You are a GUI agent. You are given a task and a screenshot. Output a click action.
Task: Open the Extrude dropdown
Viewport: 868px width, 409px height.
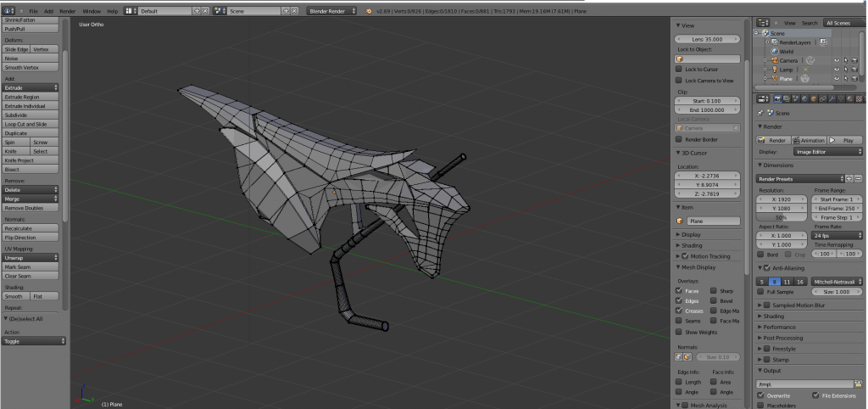(31, 87)
